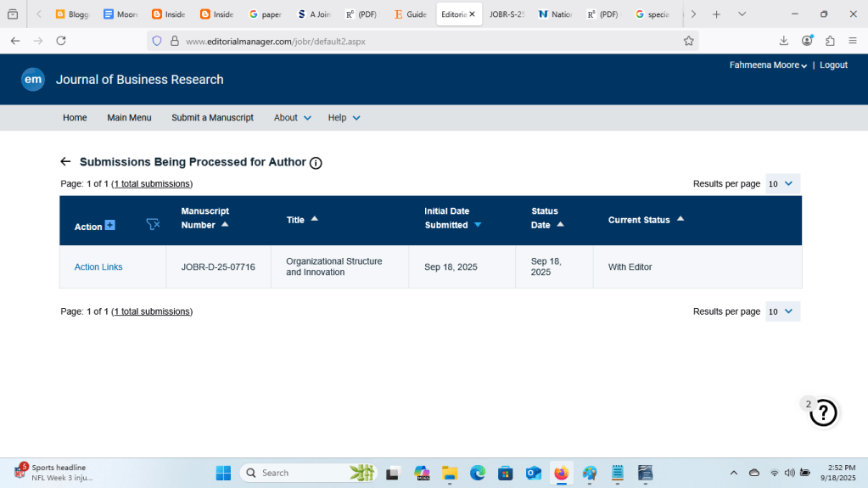The width and height of the screenshot is (868, 488).
Task: Click the Action Links link
Action: point(98,267)
